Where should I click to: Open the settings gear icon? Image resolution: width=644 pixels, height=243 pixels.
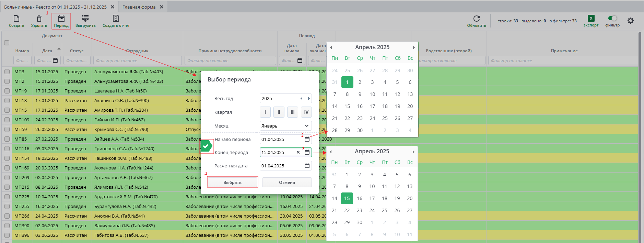[631, 21]
